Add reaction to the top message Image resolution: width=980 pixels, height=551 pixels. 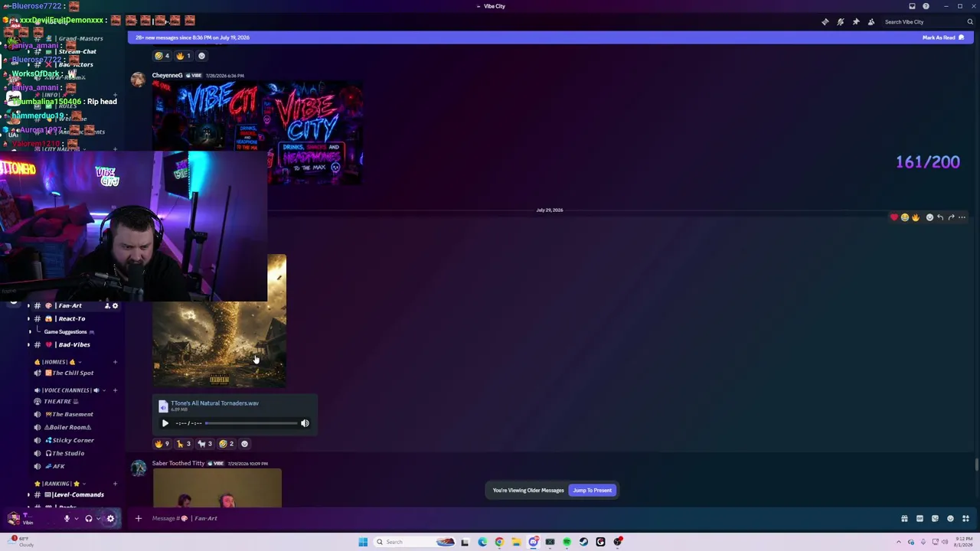click(201, 56)
